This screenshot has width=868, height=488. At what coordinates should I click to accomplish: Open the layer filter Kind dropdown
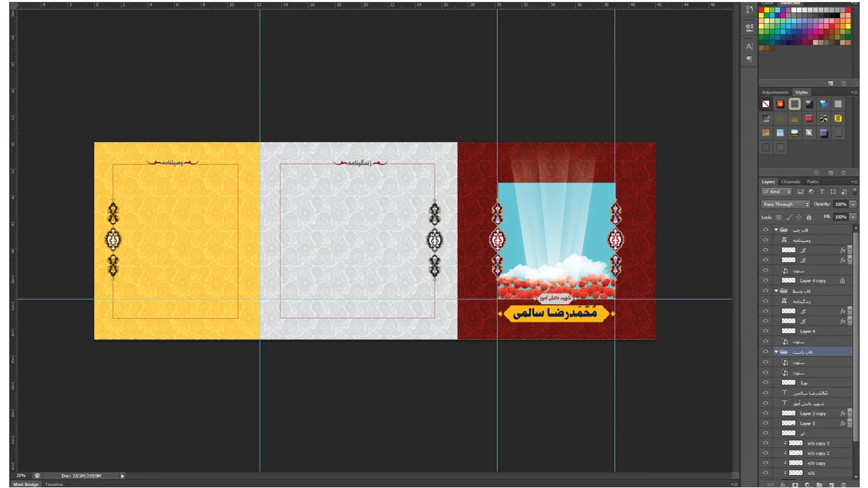(x=776, y=192)
